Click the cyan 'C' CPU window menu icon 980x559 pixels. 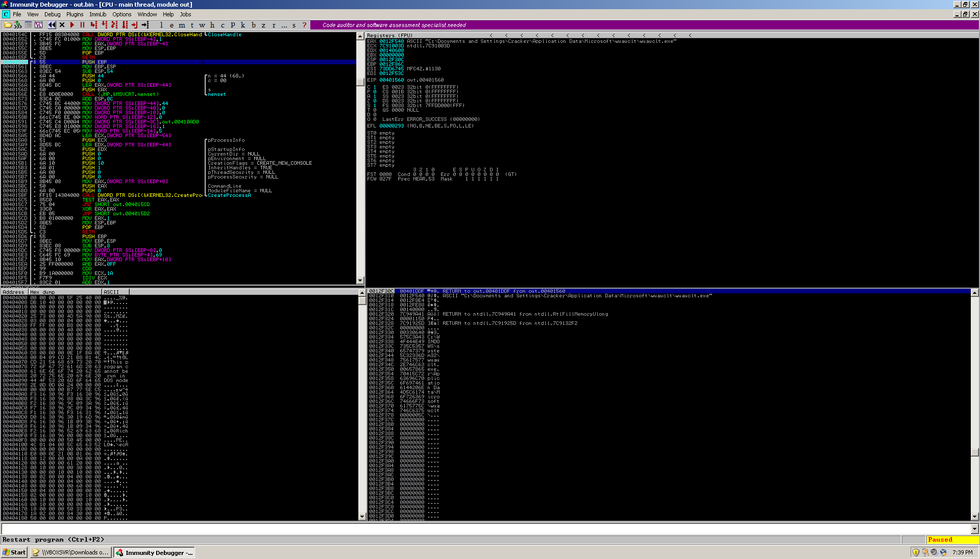6,14
